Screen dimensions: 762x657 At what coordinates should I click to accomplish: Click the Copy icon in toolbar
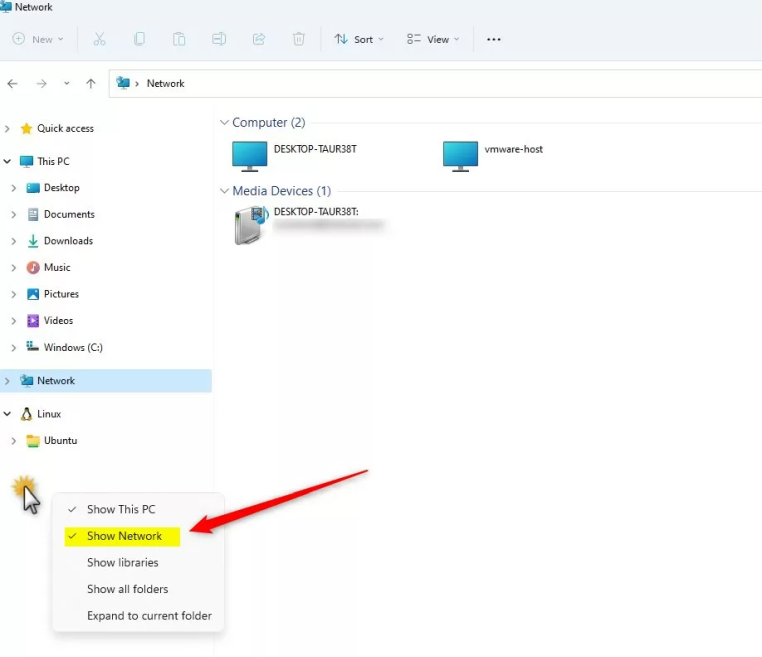click(x=139, y=39)
